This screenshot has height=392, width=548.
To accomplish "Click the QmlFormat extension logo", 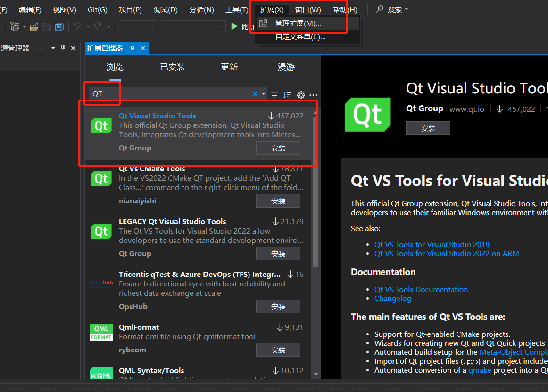I will pyautogui.click(x=101, y=333).
